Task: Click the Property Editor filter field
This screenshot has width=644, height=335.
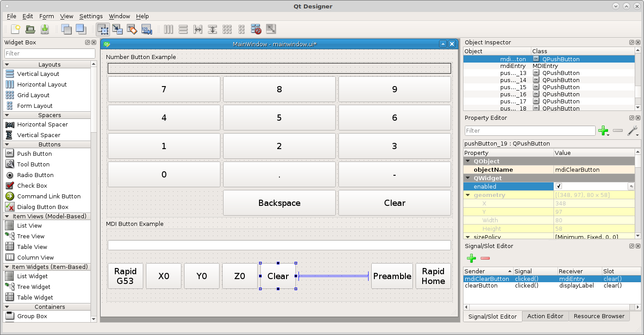Action: (x=530, y=130)
